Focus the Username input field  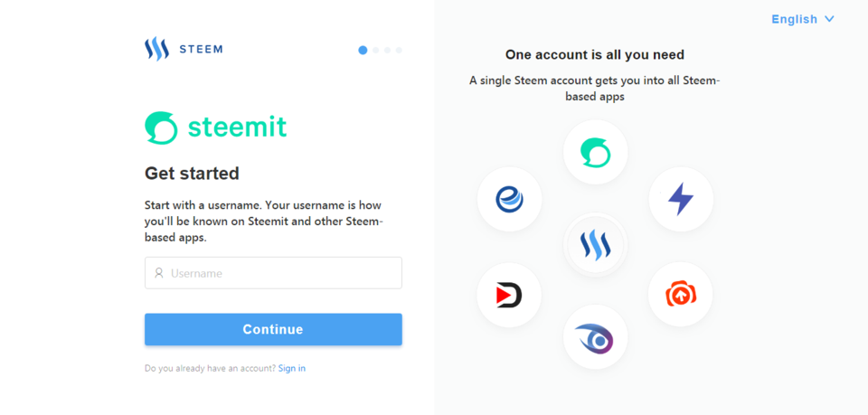click(x=273, y=273)
